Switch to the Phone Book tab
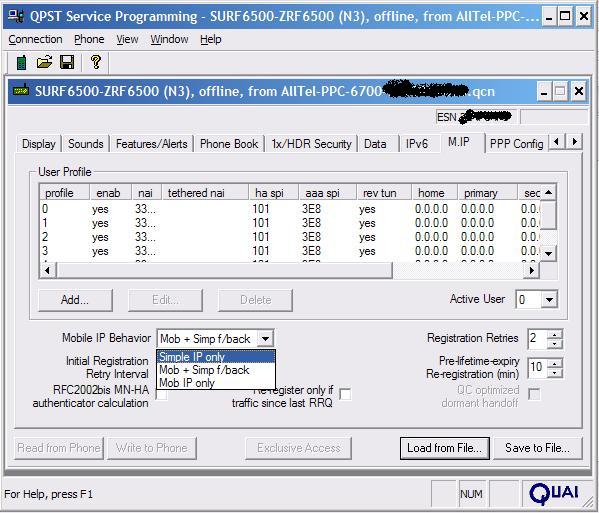 pos(229,144)
